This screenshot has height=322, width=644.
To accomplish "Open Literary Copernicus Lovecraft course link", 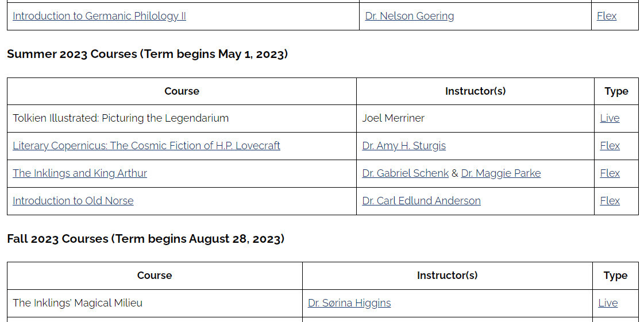I will [x=146, y=146].
